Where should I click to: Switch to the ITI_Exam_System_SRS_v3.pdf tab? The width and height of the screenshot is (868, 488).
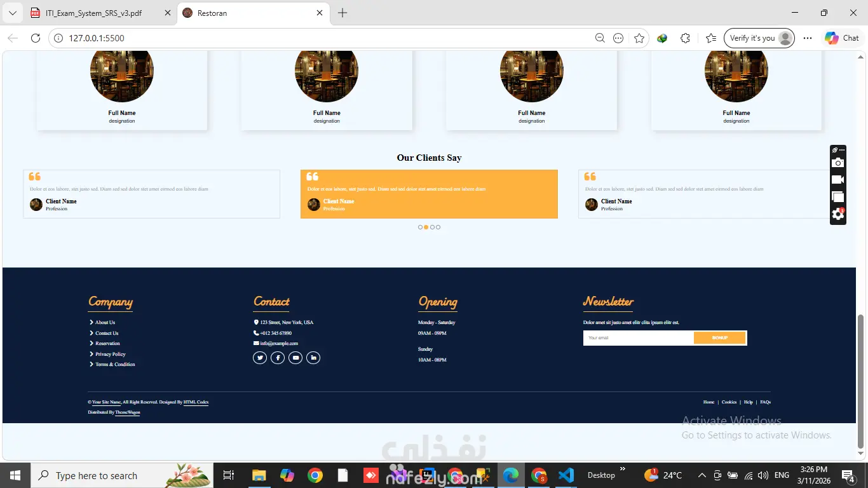click(100, 13)
